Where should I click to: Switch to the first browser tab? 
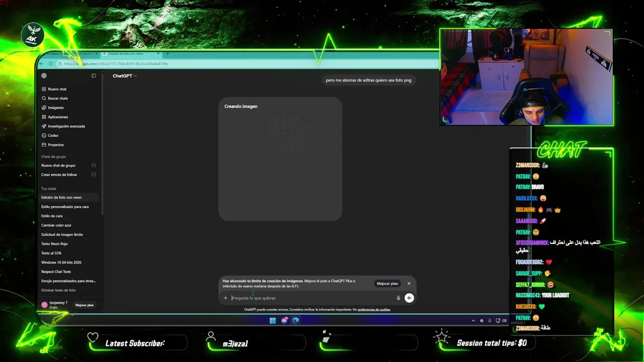70,53
